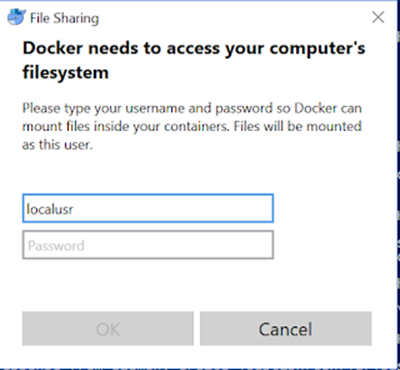Click the Docker whale icon in title bar
400x370 pixels.
point(16,17)
